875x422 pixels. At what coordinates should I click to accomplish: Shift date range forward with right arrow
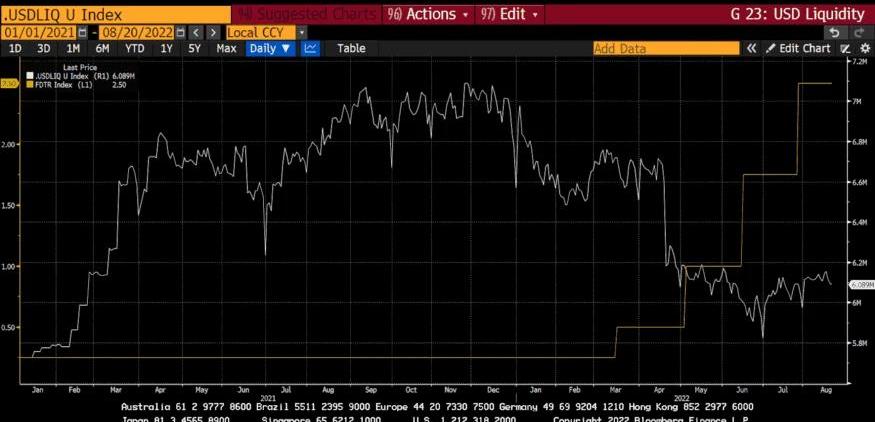(213, 32)
